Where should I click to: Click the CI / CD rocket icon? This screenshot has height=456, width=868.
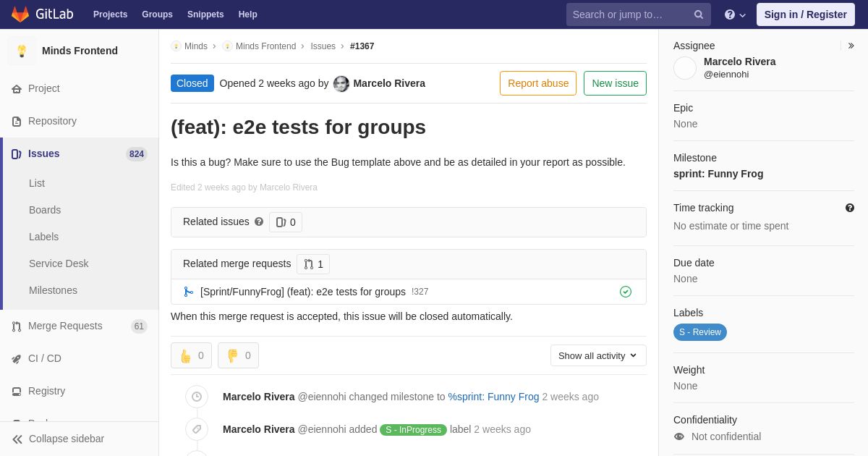pyautogui.click(x=17, y=359)
